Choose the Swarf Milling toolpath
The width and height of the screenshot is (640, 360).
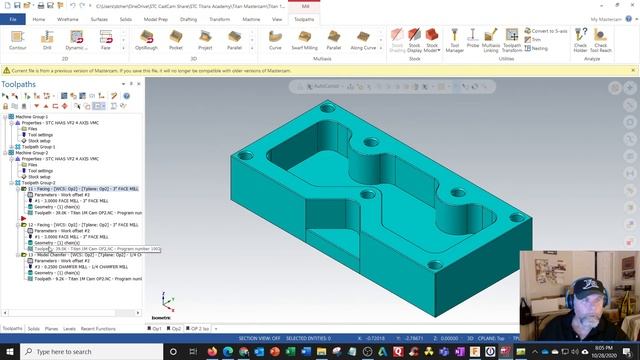click(304, 40)
